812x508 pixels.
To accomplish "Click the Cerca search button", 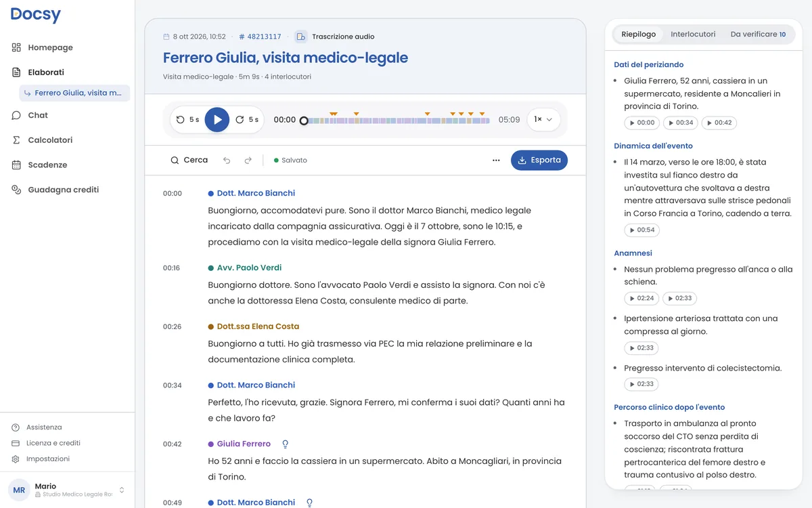I will pos(189,161).
